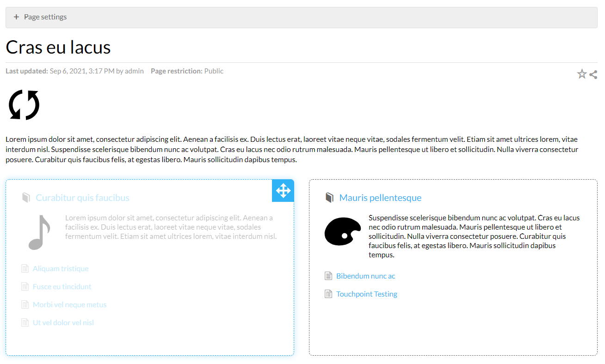
Task: Click page icon next to Aliquam tristique
Action: [x=25, y=268]
